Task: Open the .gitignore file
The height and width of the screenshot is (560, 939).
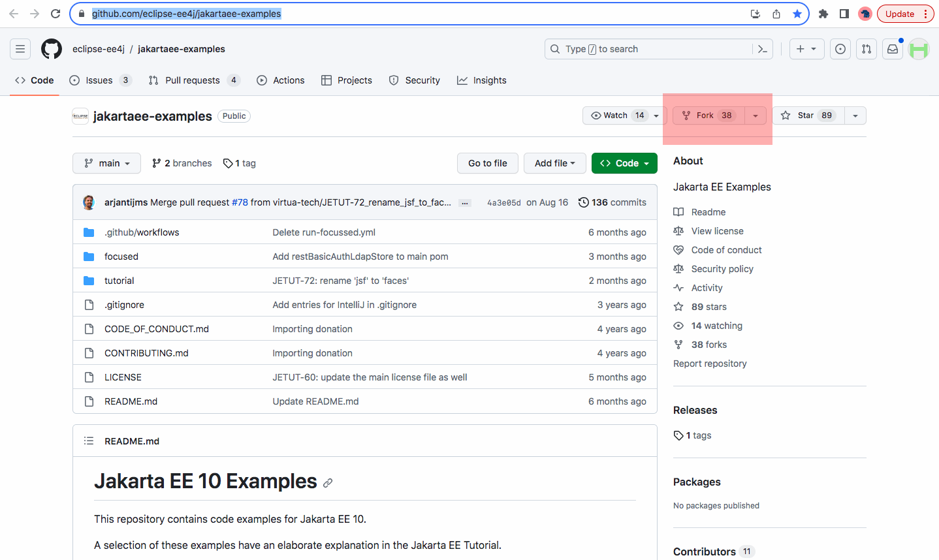Action: coord(124,305)
